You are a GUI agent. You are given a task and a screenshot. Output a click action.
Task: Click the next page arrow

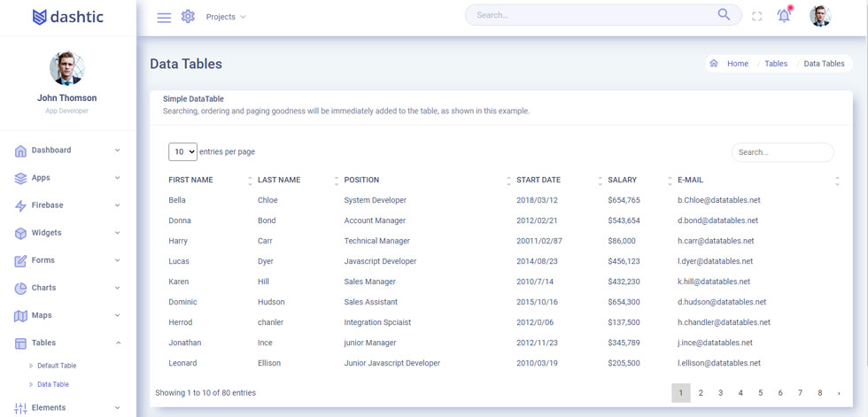[840, 393]
